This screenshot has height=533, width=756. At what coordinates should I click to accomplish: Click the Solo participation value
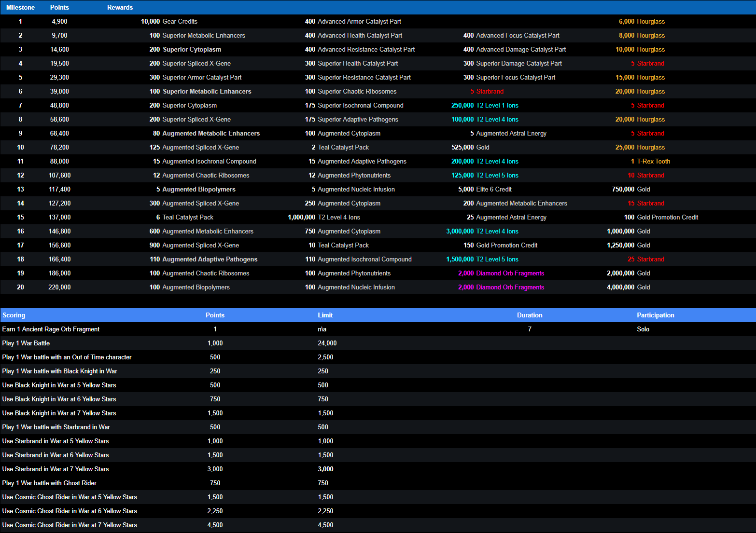(643, 329)
